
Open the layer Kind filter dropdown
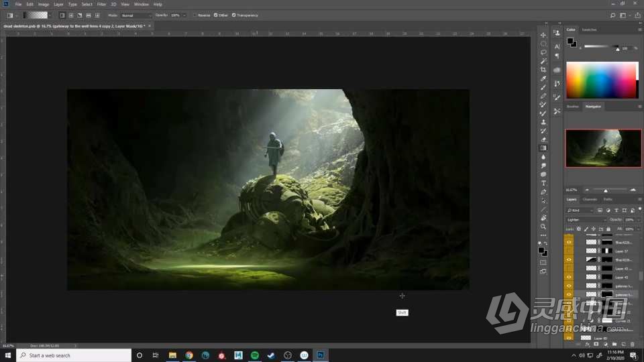(580, 210)
